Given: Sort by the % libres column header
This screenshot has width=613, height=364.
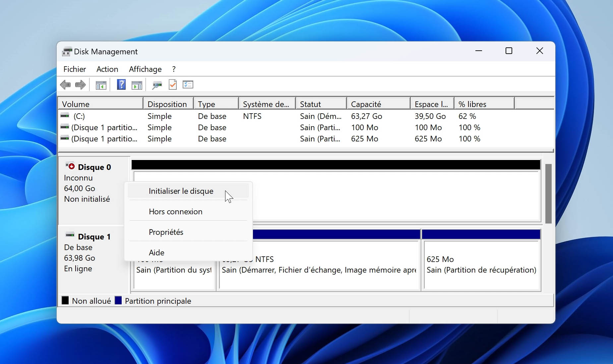Looking at the screenshot, I should (484, 104).
